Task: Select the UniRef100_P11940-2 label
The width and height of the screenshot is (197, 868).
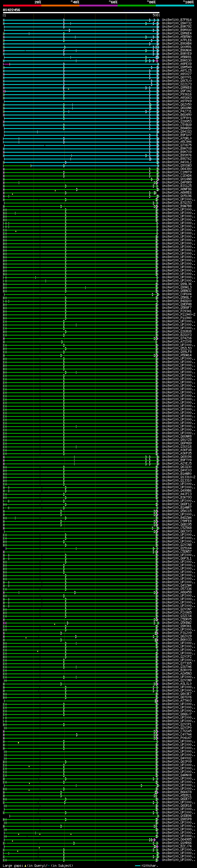Action: pos(179,314)
